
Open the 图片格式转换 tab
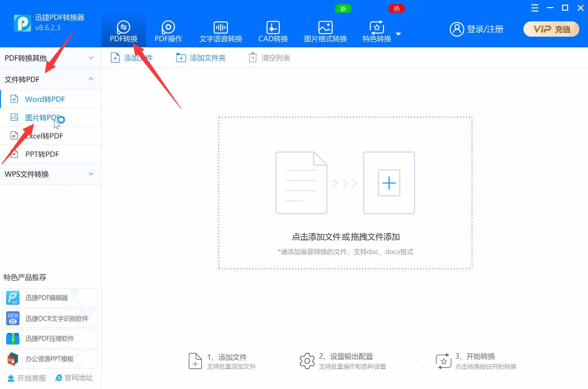[x=325, y=32]
